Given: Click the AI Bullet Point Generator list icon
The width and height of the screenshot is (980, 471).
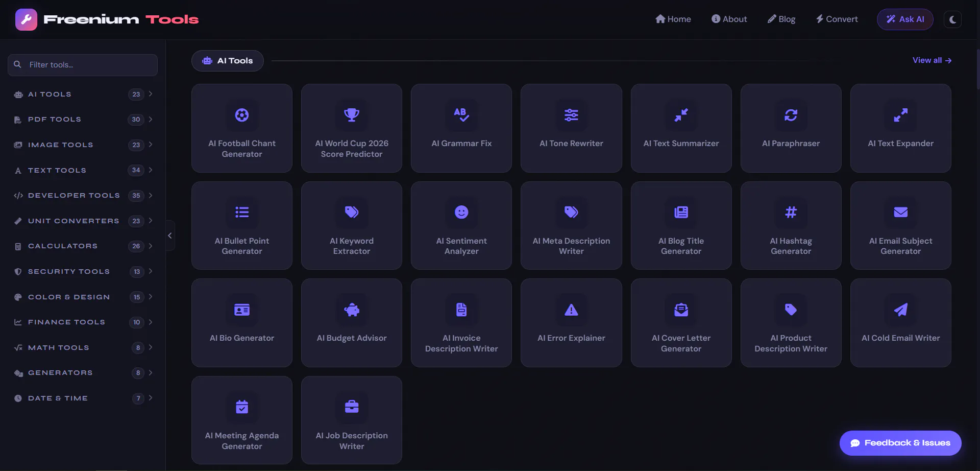Looking at the screenshot, I should click(x=242, y=212).
